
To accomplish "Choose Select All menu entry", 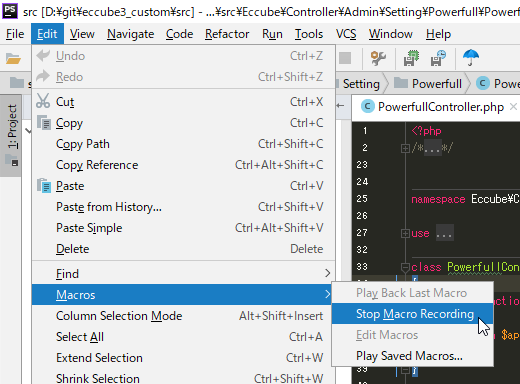I will tap(183, 337).
